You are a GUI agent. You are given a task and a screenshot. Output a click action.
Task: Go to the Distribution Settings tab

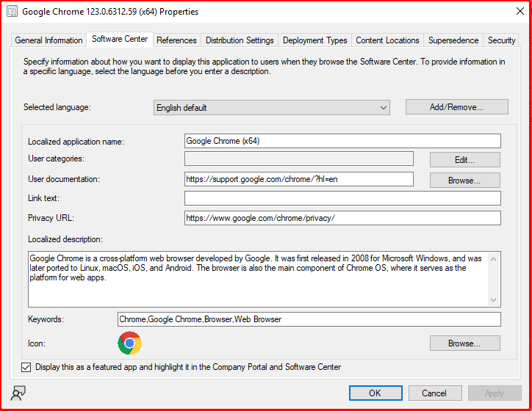(240, 40)
